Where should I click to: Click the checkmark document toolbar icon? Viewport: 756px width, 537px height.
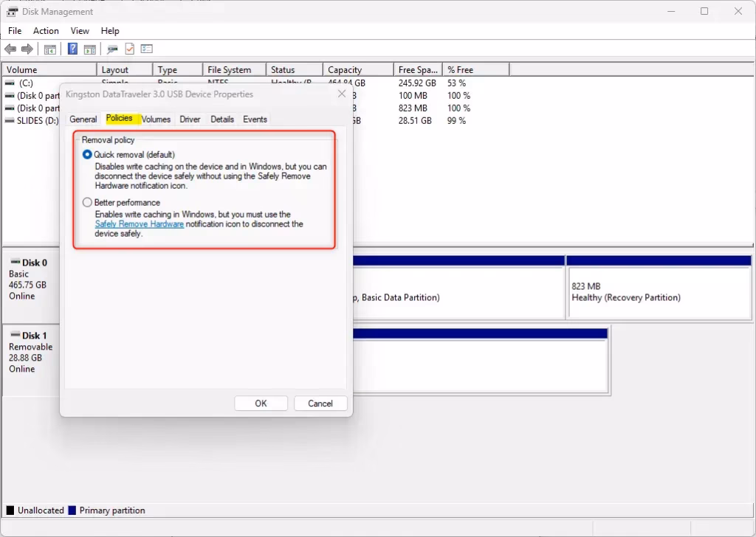click(128, 49)
